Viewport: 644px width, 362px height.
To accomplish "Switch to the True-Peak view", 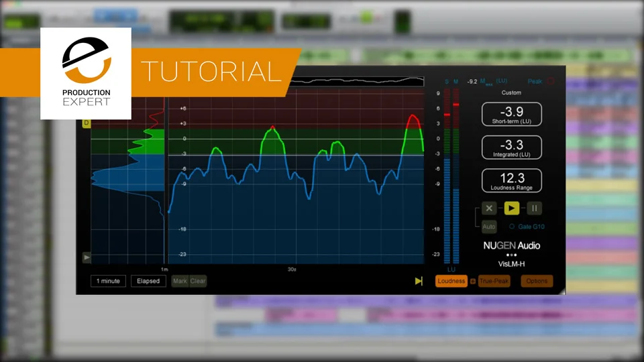I will (494, 281).
